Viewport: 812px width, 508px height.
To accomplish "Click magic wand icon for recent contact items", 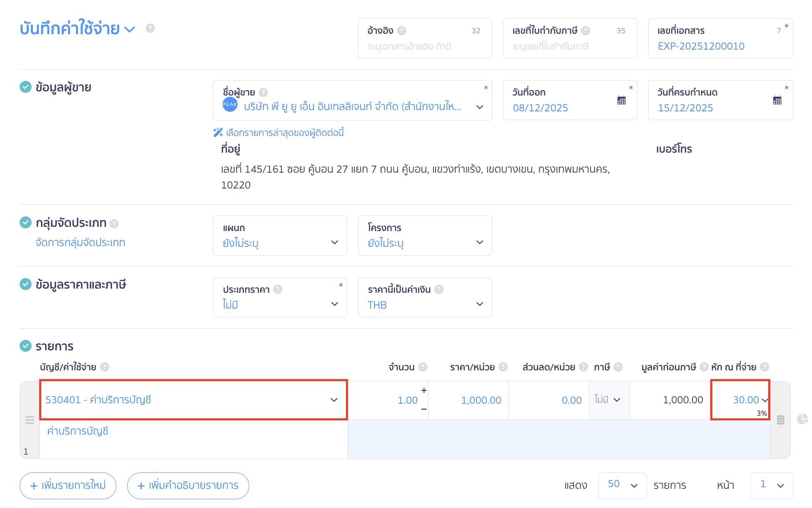I will point(218,132).
